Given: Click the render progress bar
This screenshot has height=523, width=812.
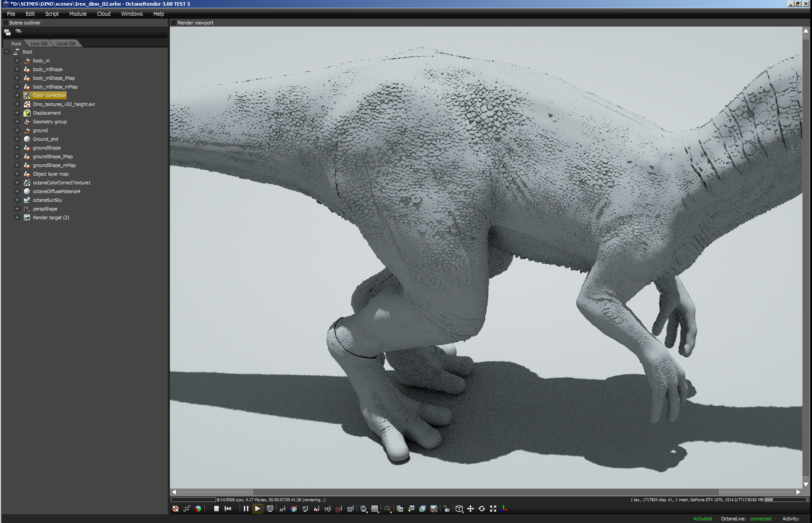Looking at the screenshot, I should (x=193, y=500).
